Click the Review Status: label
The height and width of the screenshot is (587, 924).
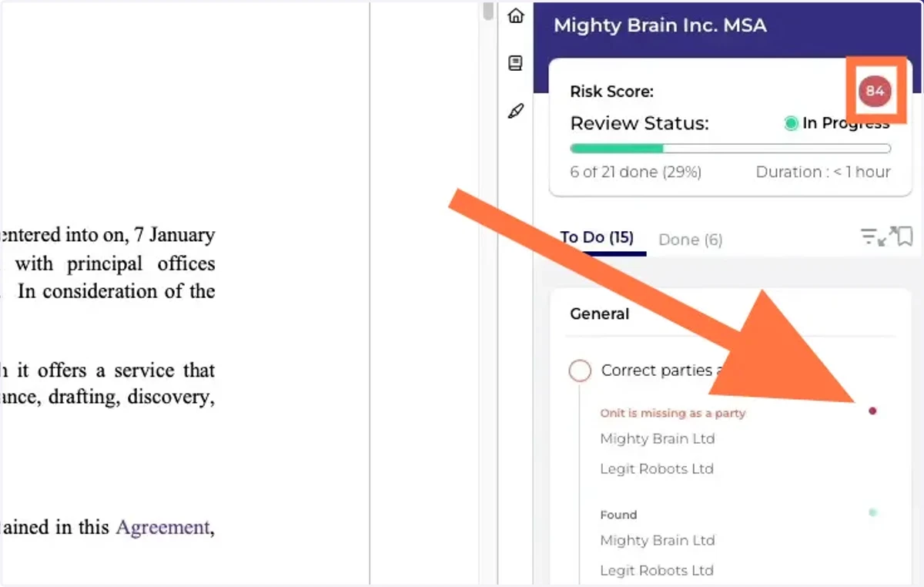639,123
